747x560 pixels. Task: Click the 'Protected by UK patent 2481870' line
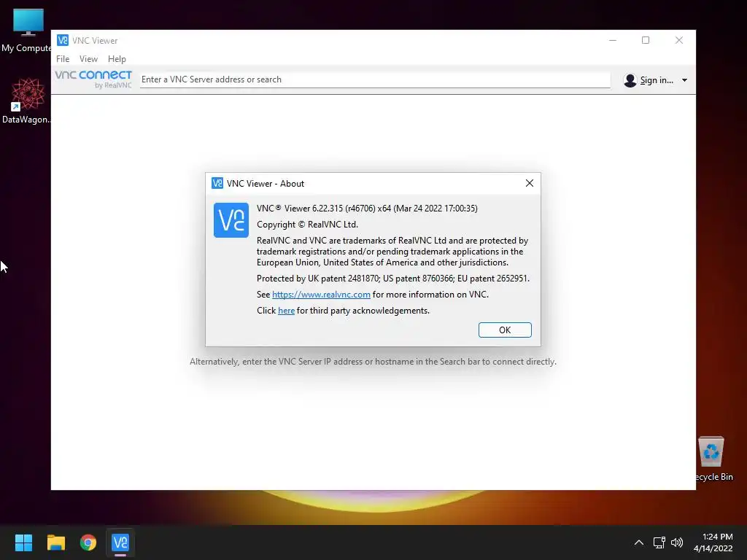coord(393,279)
